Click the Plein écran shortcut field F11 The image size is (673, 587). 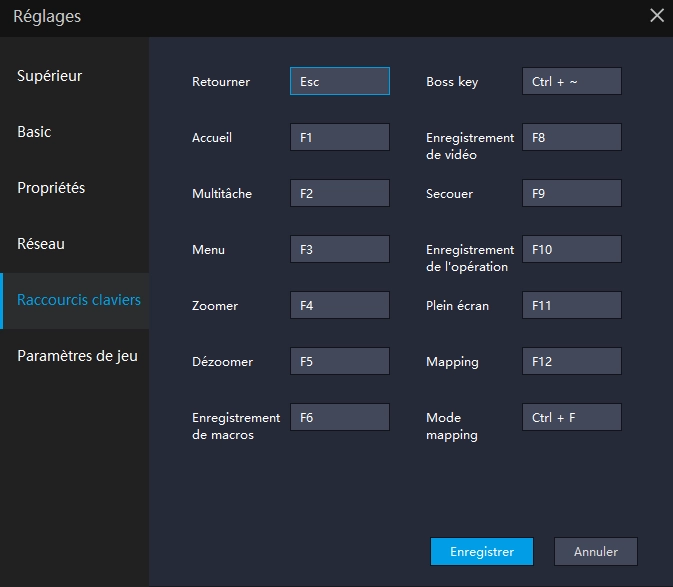point(571,305)
